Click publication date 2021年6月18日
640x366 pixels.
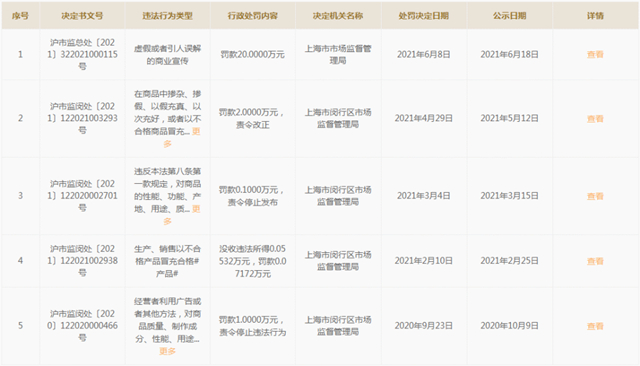click(509, 54)
